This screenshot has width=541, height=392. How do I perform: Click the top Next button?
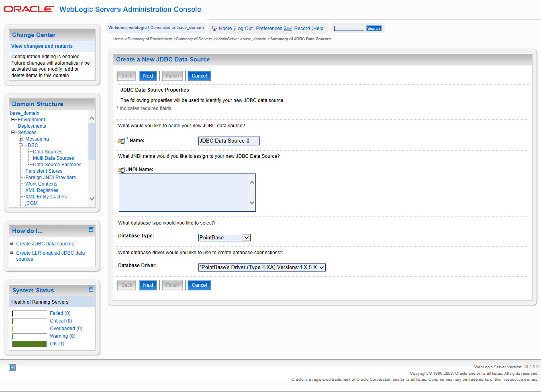click(148, 76)
